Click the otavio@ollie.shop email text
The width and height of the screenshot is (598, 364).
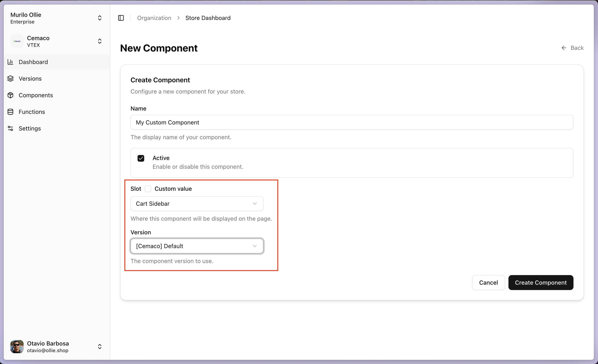pos(48,350)
